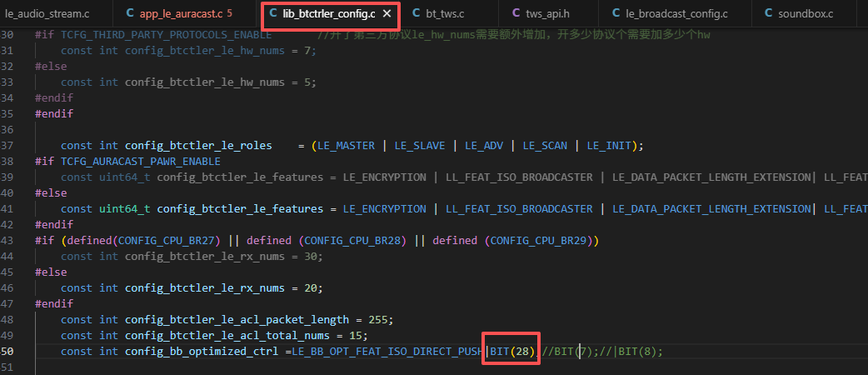868x375 pixels.
Task: Click the C file icon on soundbox.c tab
Action: click(x=768, y=14)
